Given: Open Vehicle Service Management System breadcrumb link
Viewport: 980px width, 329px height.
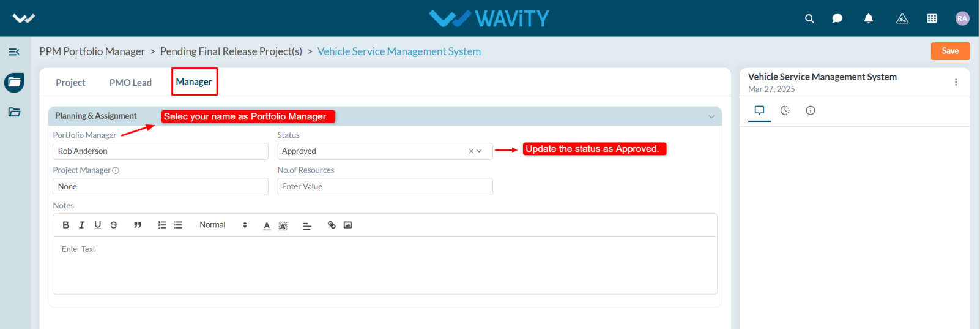Looking at the screenshot, I should tap(399, 51).
